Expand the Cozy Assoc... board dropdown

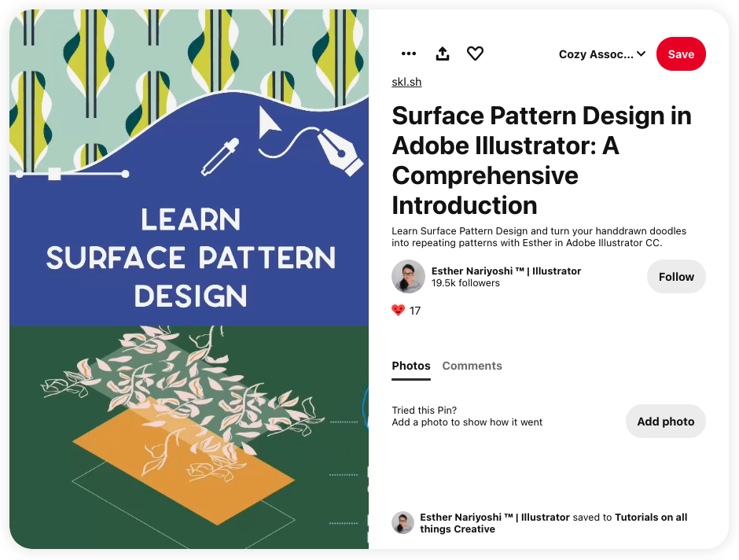click(602, 54)
